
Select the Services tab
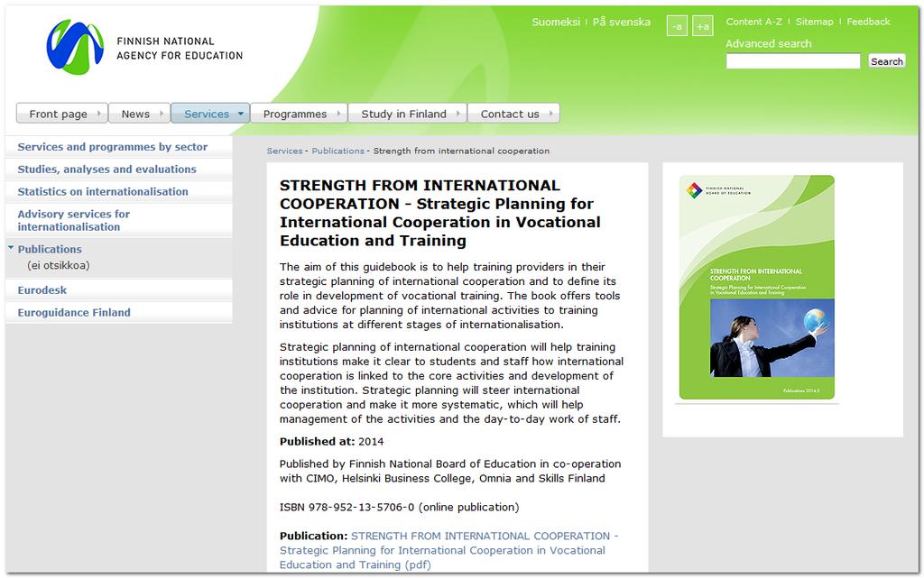point(210,114)
